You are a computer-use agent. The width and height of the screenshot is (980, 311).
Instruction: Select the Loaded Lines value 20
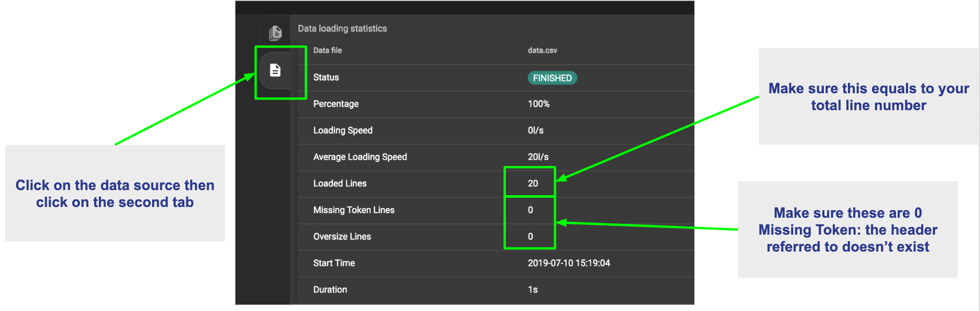pyautogui.click(x=532, y=183)
